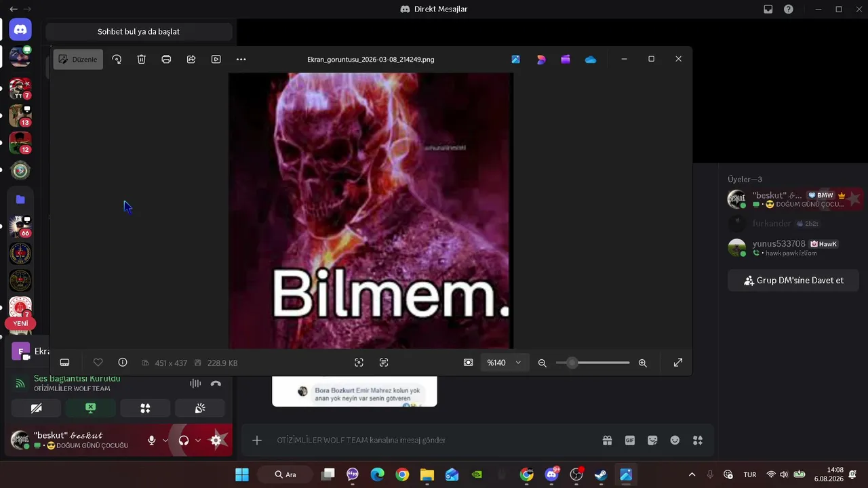Select member yunus533708 in the members list
This screenshot has height=488, width=868.
tap(793, 247)
